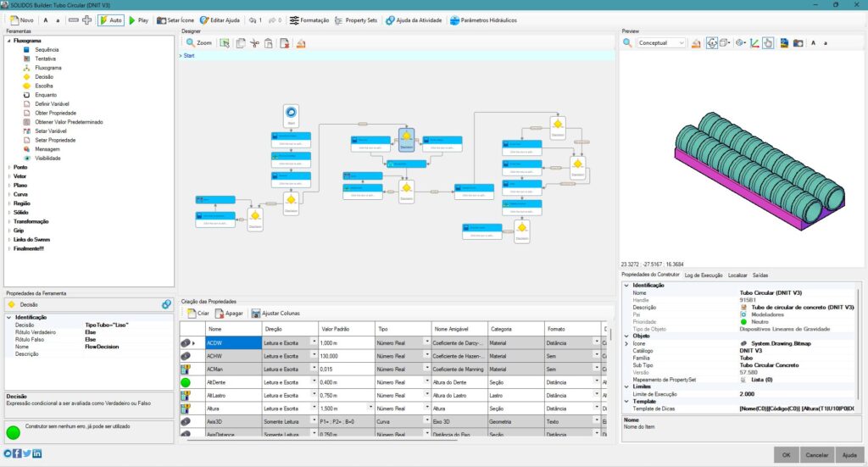Click the selected Decision node in the Designer
This screenshot has height=467, width=868.
point(406,140)
